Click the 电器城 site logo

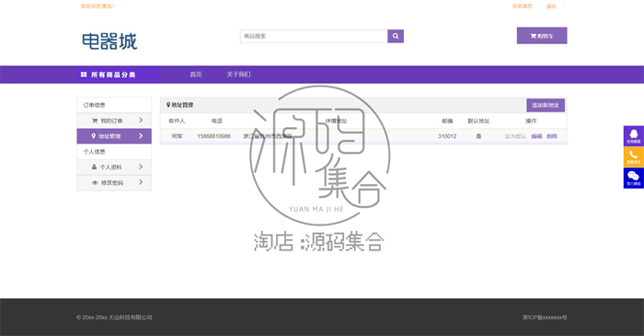(x=109, y=41)
